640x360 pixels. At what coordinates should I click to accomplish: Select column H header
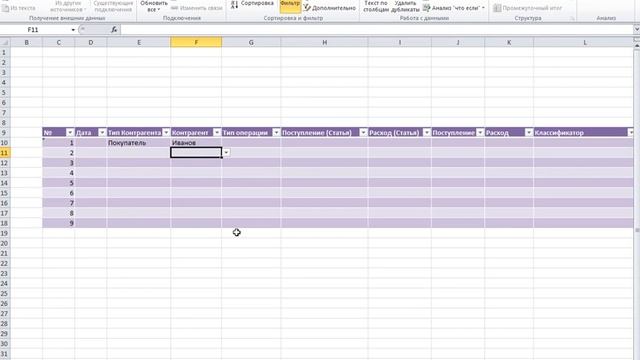[324, 42]
